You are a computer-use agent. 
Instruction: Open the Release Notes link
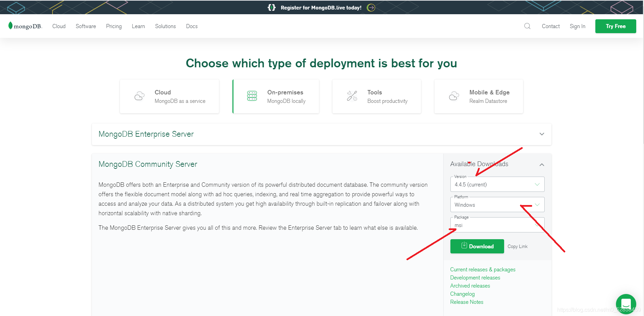click(x=467, y=302)
